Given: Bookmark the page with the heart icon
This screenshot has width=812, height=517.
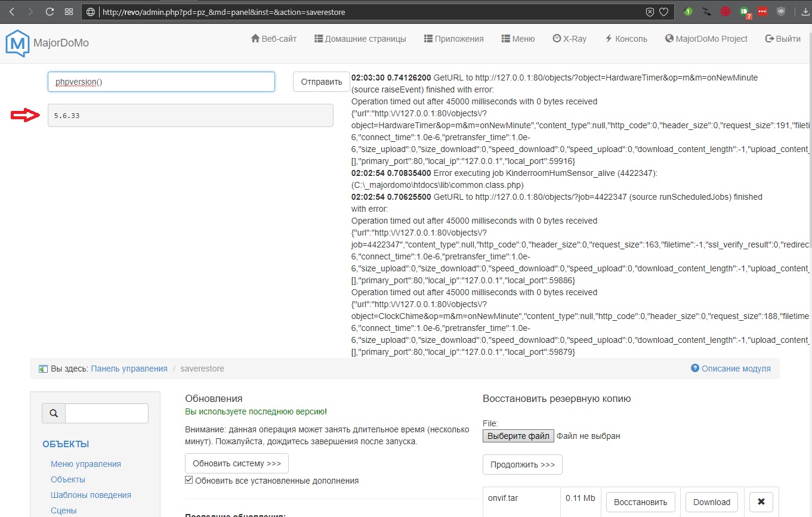Looking at the screenshot, I should [663, 12].
